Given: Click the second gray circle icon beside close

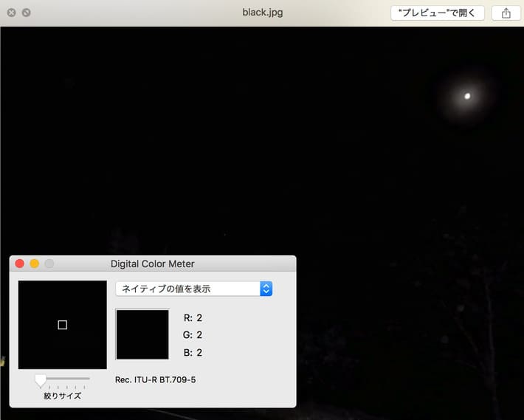Looking at the screenshot, I should point(26,13).
